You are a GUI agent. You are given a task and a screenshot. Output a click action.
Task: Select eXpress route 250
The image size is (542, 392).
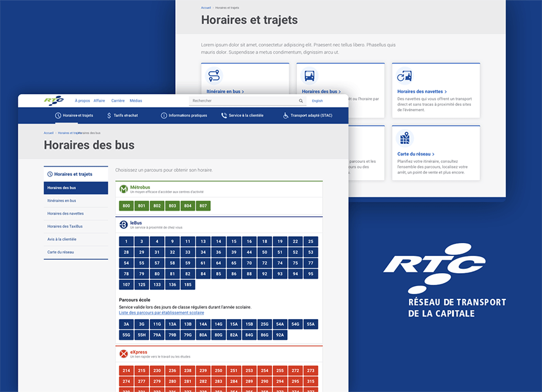click(x=219, y=371)
